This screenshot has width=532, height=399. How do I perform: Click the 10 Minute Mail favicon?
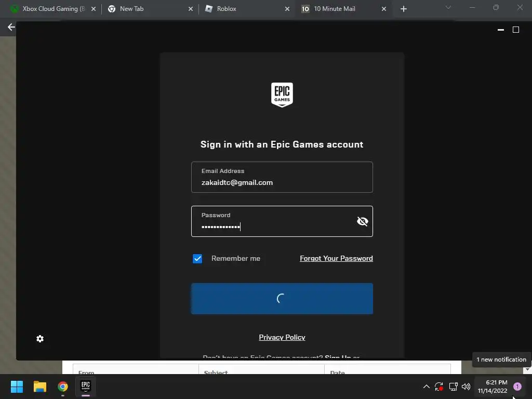tap(305, 9)
